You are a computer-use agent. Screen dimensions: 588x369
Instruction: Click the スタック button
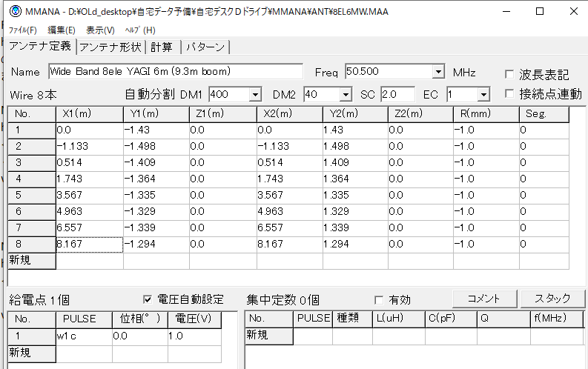[x=546, y=299]
